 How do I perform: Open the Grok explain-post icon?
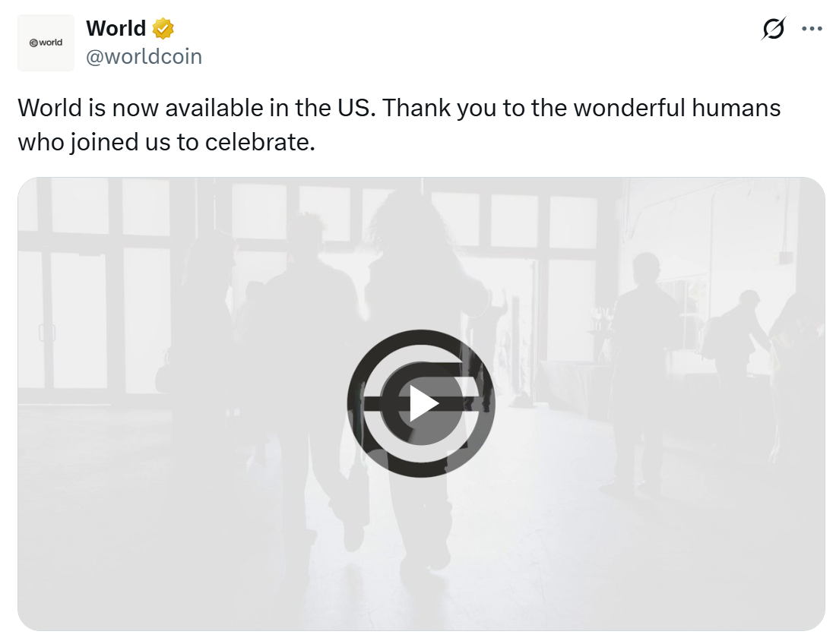773,30
